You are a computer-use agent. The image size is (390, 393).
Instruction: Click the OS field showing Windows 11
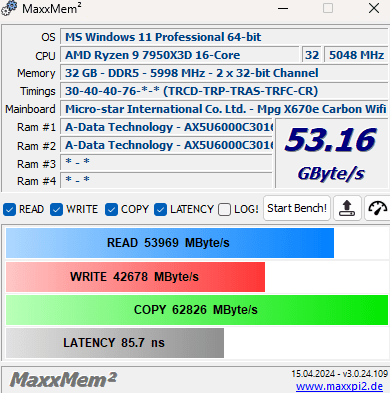coord(224,37)
